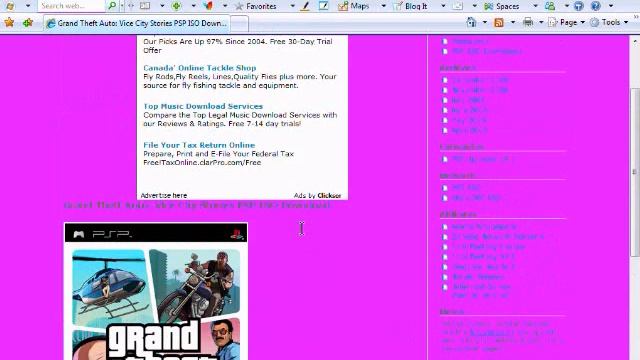
Task: Click the green magnifier search icon
Action: [112, 6]
